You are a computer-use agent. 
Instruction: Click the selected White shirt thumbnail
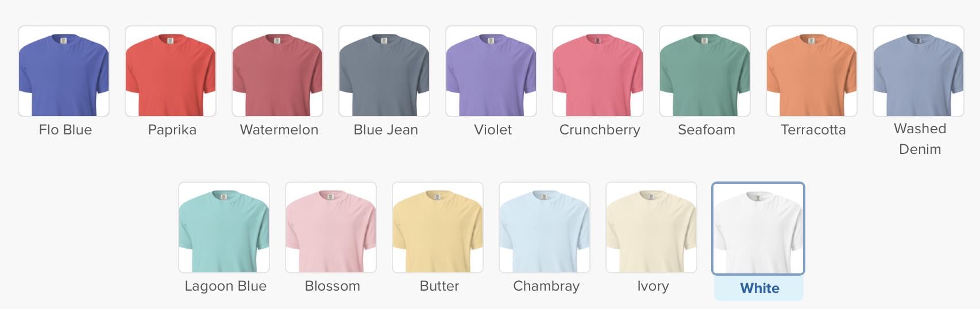pyautogui.click(x=758, y=229)
